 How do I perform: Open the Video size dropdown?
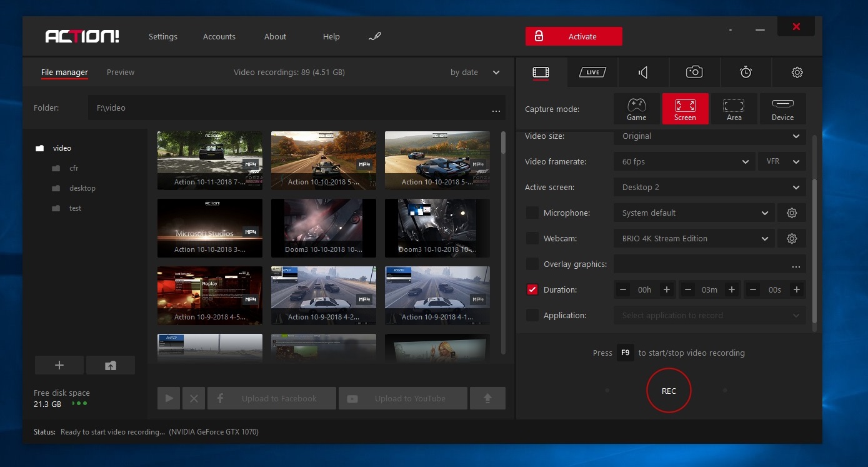[x=709, y=136]
